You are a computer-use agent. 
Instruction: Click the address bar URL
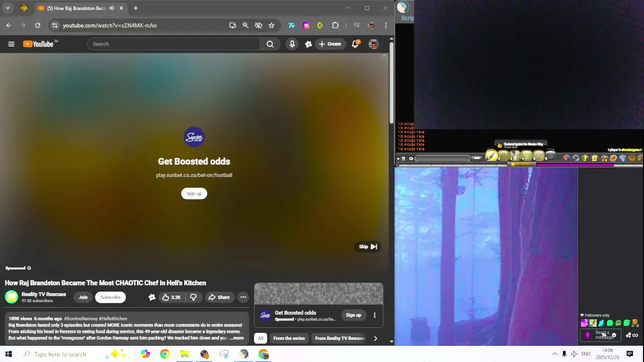point(110,26)
